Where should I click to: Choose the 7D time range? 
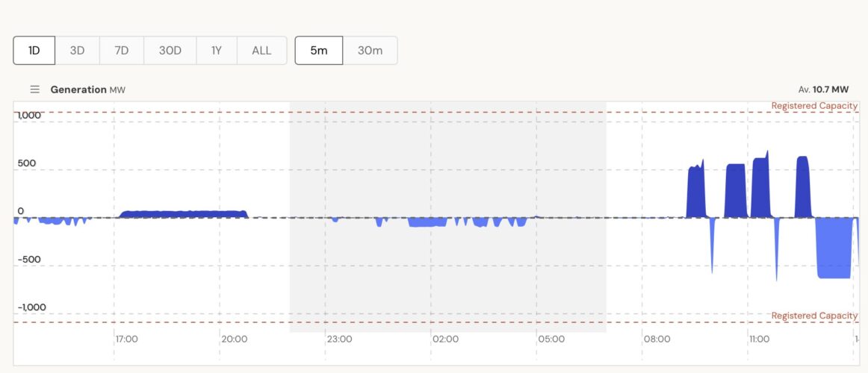pyautogui.click(x=121, y=51)
